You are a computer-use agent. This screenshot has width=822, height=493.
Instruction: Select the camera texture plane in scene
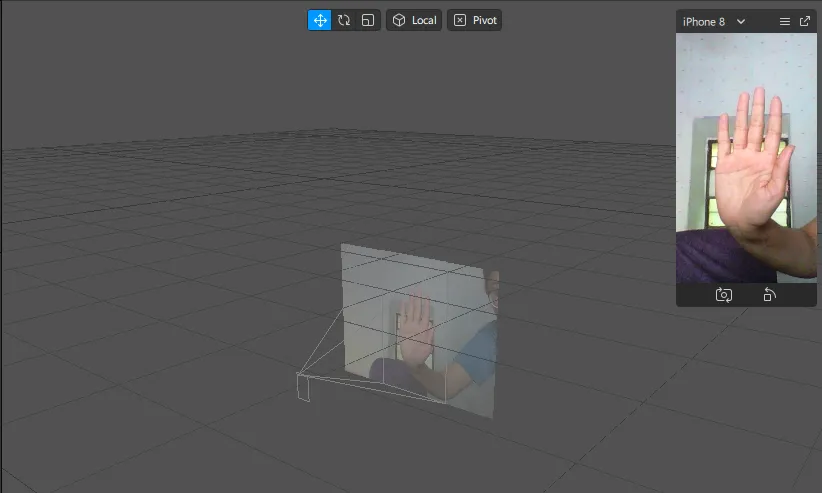[x=419, y=330]
